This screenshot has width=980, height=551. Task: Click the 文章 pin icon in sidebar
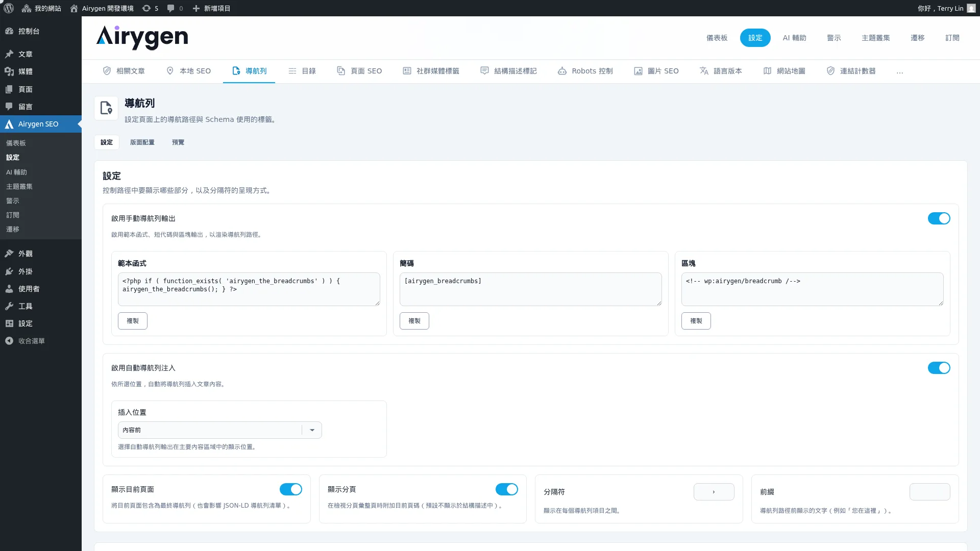9,54
